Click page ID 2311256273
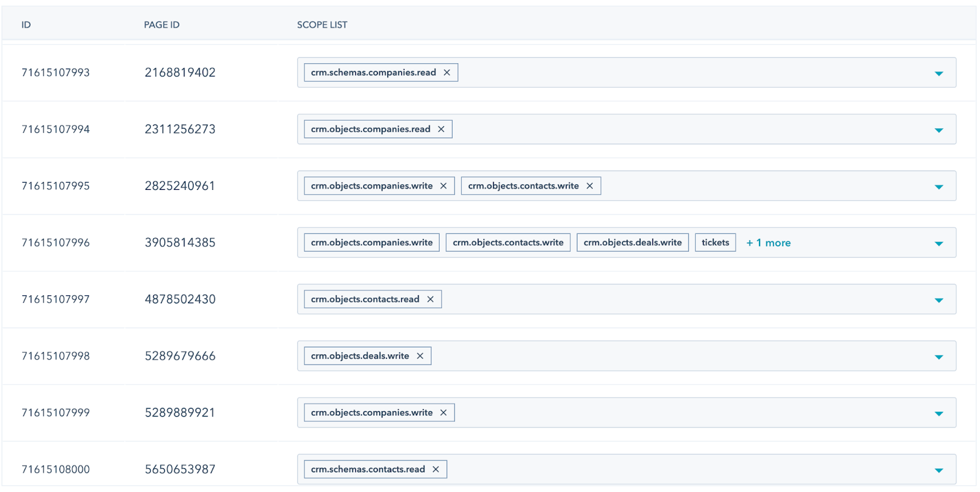 (x=180, y=129)
